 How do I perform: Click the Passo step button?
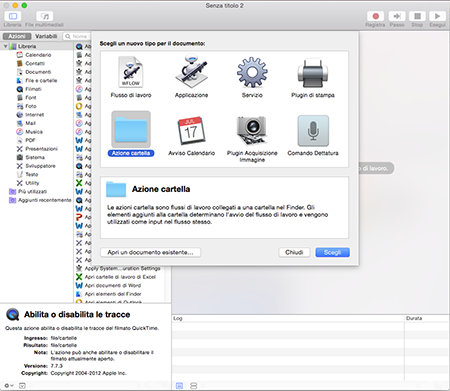[397, 16]
